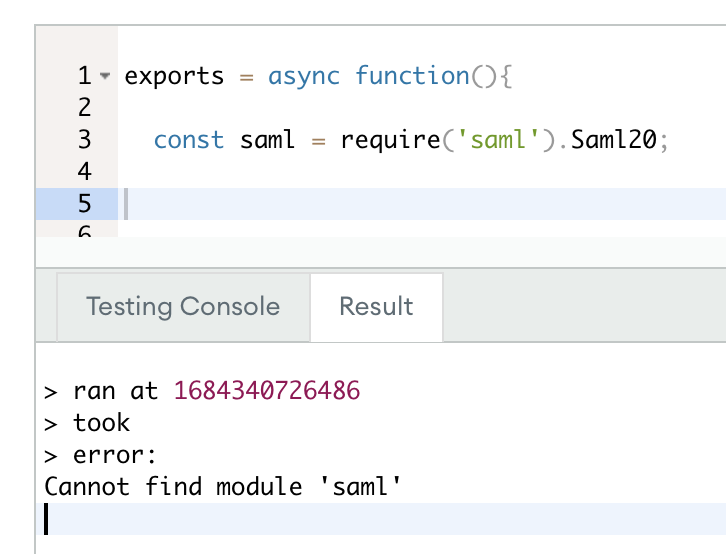Click line number 4 in the gutter
The width and height of the screenshot is (726, 554).
pos(84,171)
